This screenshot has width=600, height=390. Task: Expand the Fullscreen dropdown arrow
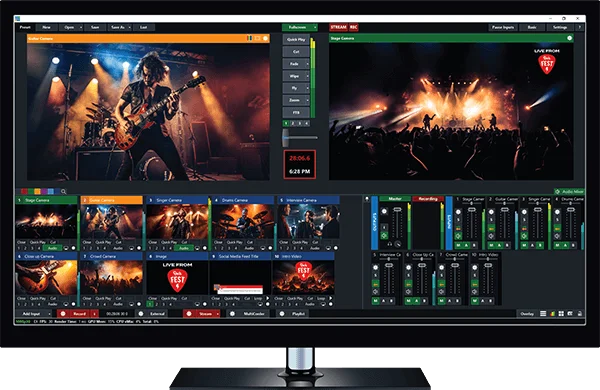click(x=315, y=27)
